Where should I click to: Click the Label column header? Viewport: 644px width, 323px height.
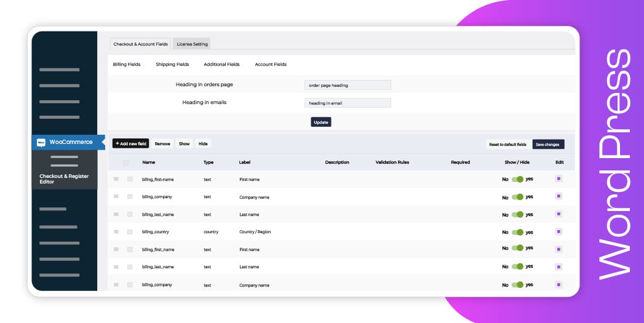pyautogui.click(x=245, y=162)
